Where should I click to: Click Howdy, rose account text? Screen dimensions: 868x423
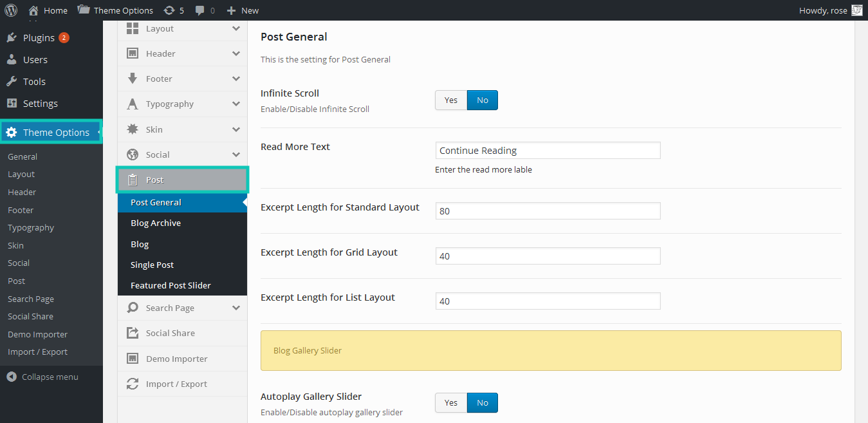point(823,10)
